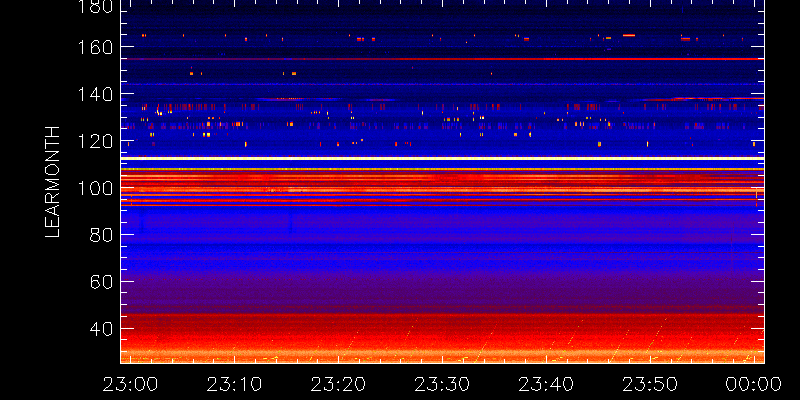The width and height of the screenshot is (800, 400).
Task: Click the 120 frequency axis label
Action: coord(96,141)
